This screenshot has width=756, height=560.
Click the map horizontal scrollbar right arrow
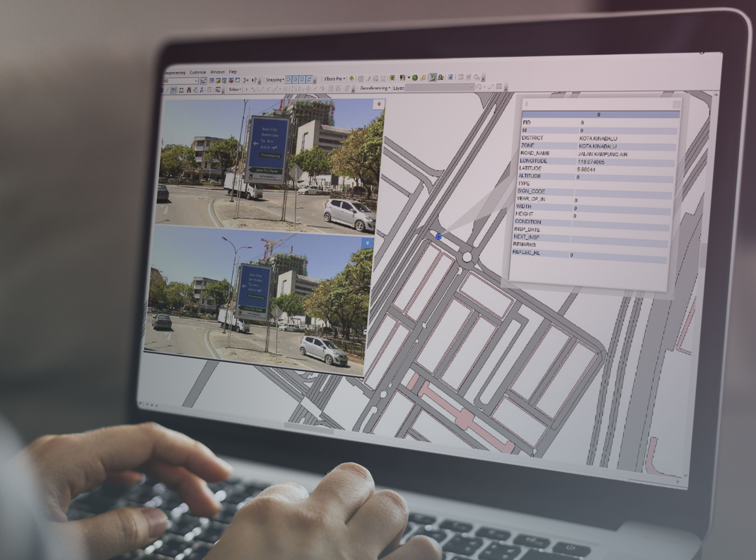click(x=678, y=481)
